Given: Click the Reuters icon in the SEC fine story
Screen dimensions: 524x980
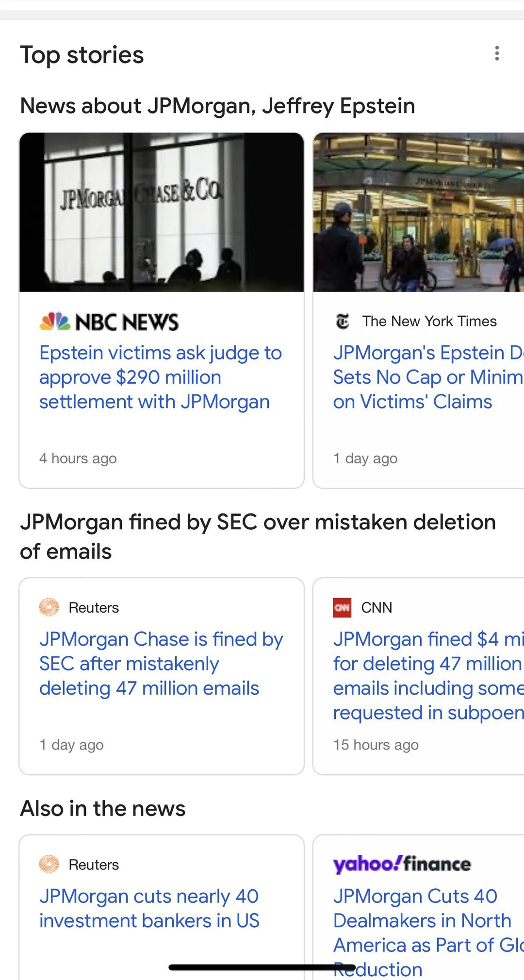Looking at the screenshot, I should point(49,607).
